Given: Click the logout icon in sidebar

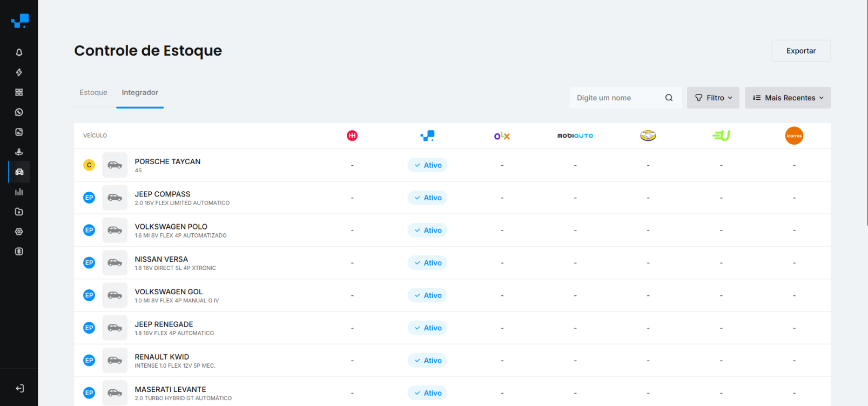Looking at the screenshot, I should (19, 388).
